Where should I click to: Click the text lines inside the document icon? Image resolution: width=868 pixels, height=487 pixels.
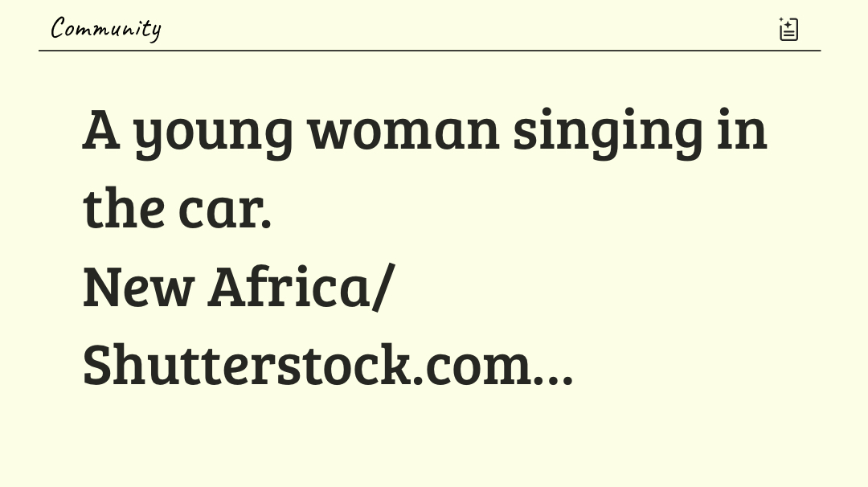click(x=790, y=34)
